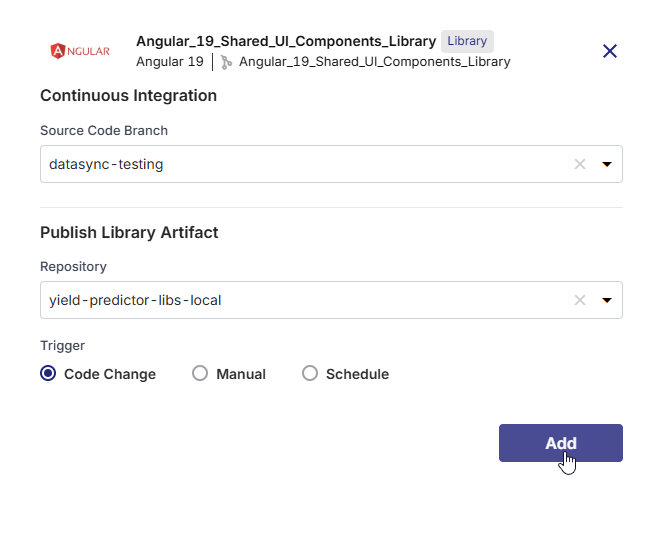The height and width of the screenshot is (549, 668).
Task: Click the Library tag badge
Action: pos(467,41)
